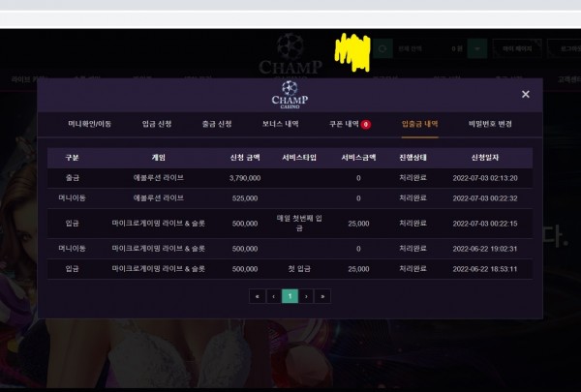
Task: Open the 보너스 내역 tab
Action: pos(280,125)
